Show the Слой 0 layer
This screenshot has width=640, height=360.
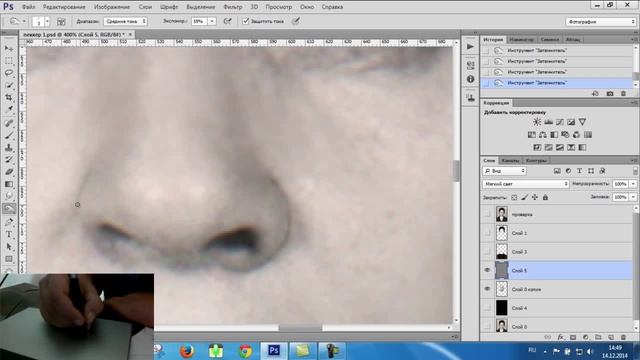pyautogui.click(x=487, y=326)
